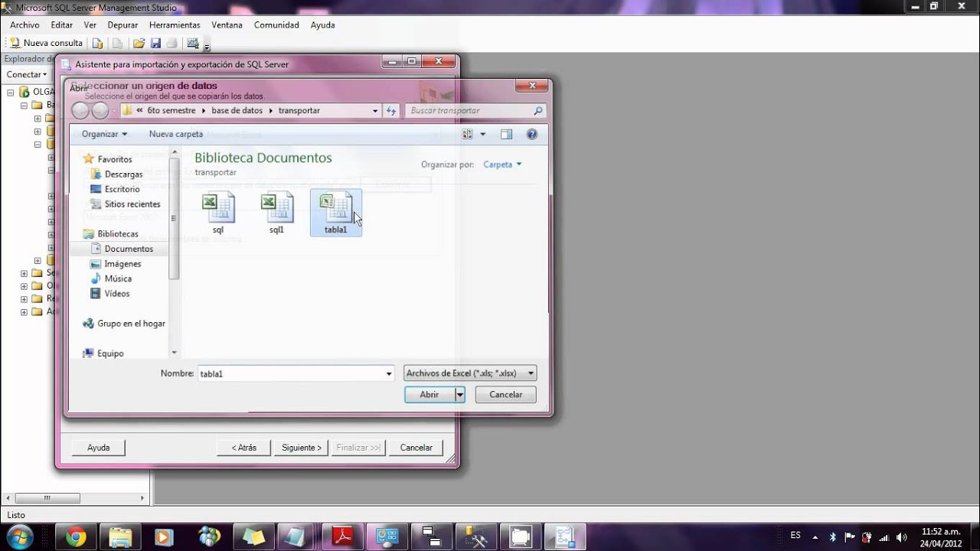Open the Ventana menu
The width and height of the screenshot is (980, 551).
(x=227, y=24)
